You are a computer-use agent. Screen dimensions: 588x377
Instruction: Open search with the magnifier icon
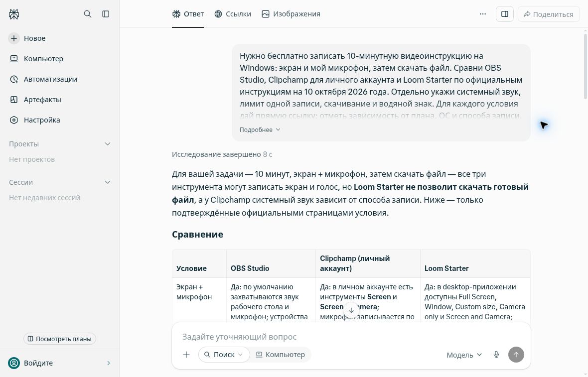pyautogui.click(x=87, y=14)
